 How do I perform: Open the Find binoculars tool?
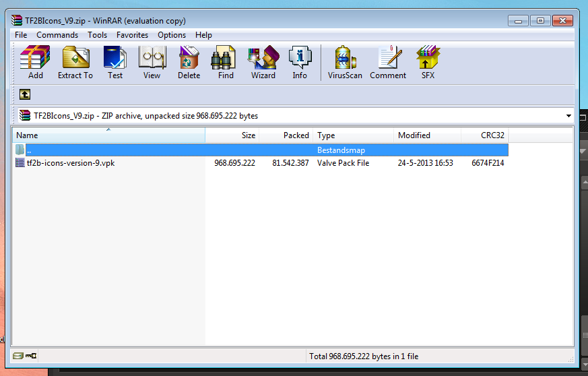pos(226,62)
